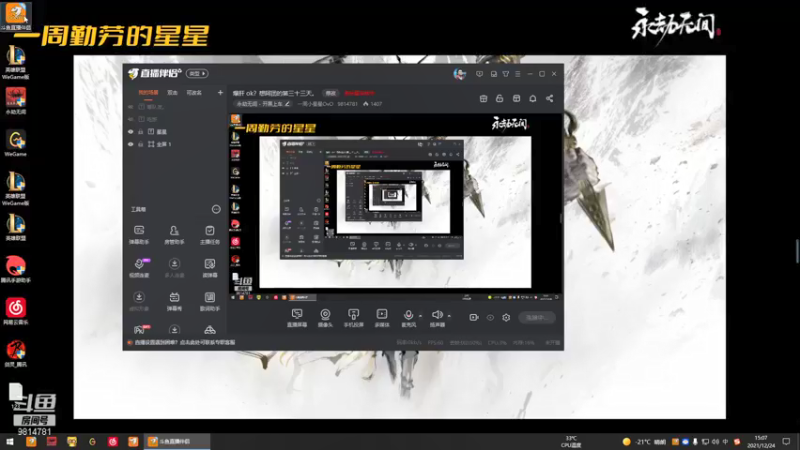The image size is (800, 450).
Task: Add a camera source (摄像头)
Action: (325, 317)
